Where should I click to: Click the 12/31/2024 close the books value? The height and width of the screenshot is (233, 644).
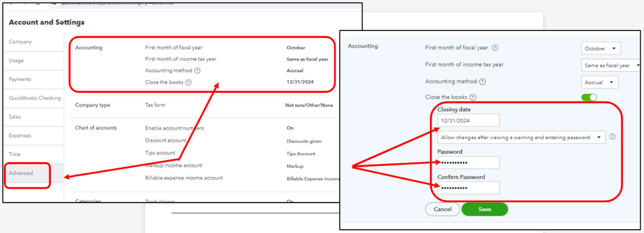coord(300,82)
